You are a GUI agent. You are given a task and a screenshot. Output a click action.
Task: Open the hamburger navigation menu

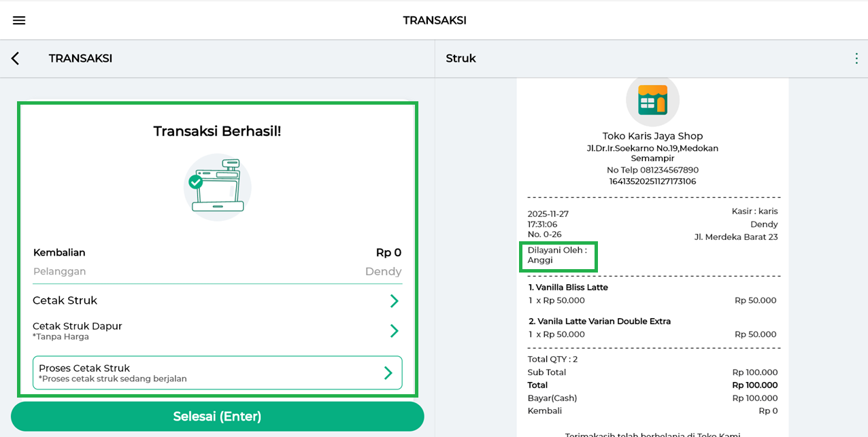pyautogui.click(x=19, y=20)
